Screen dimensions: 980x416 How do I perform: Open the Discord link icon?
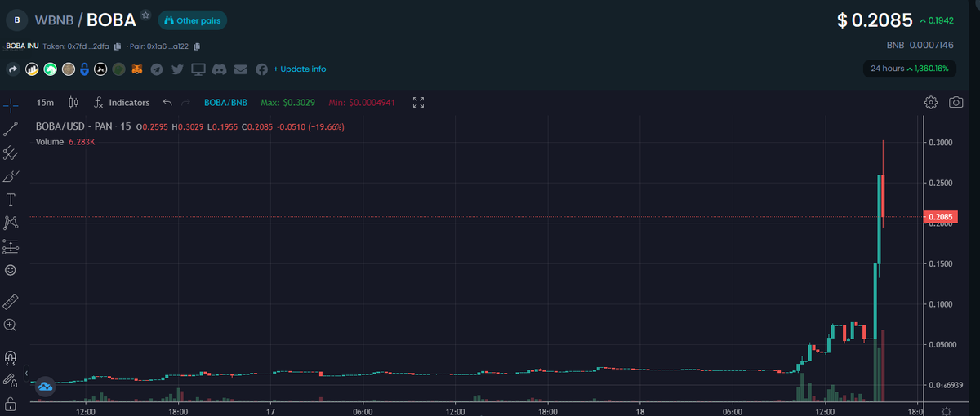click(219, 69)
